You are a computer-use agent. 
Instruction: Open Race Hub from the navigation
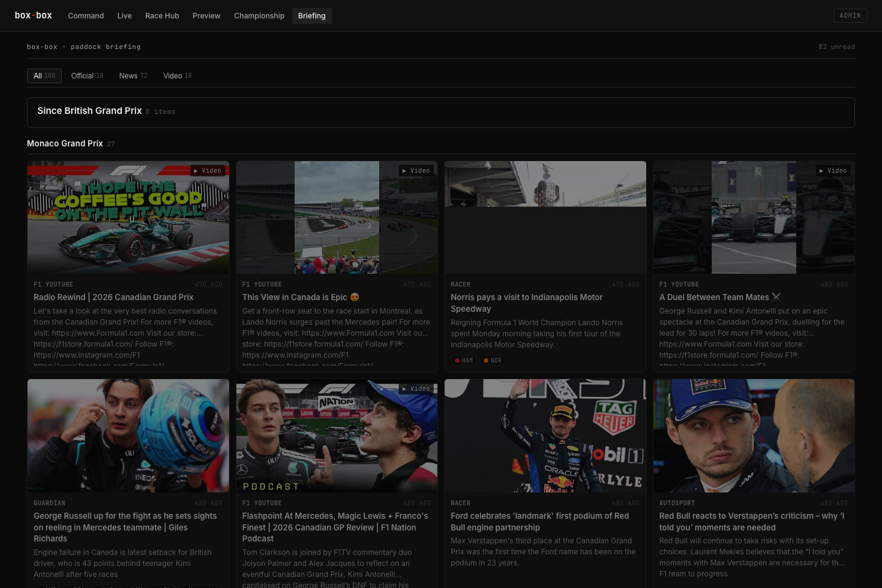point(162,16)
